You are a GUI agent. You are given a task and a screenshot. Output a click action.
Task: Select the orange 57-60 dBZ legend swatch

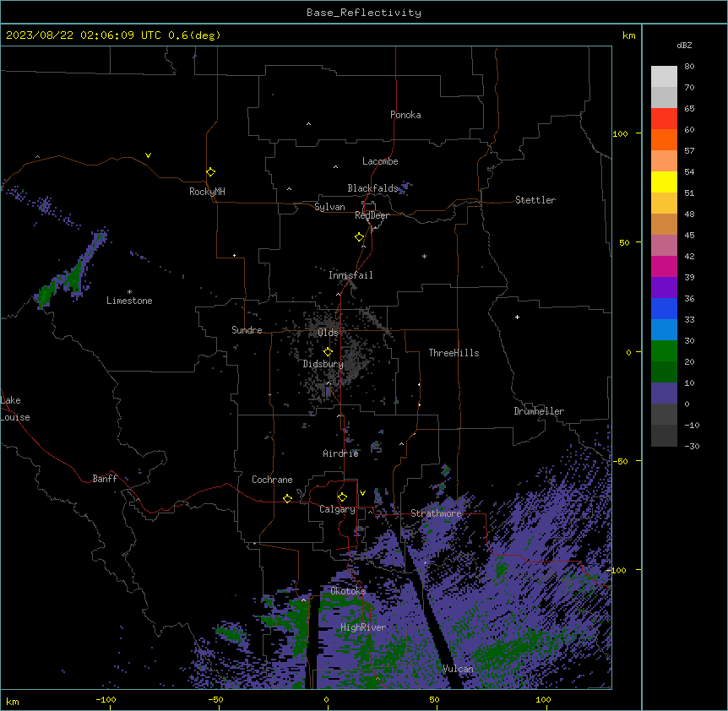click(664, 139)
